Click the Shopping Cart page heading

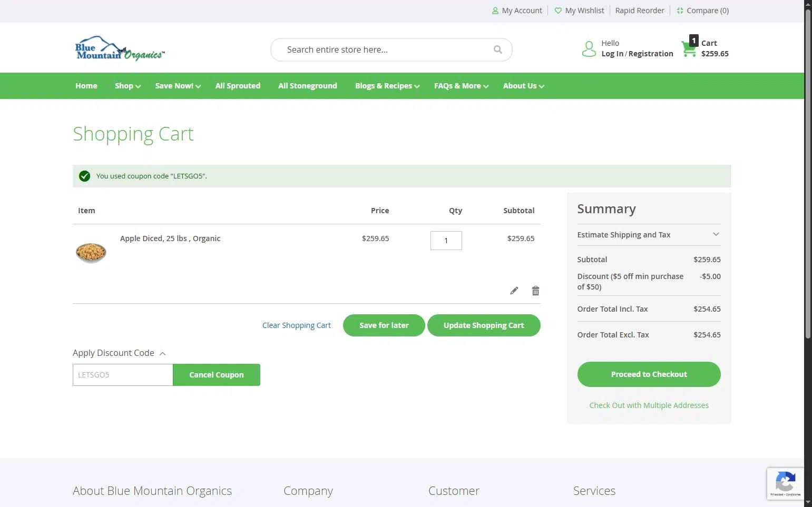coord(133,134)
